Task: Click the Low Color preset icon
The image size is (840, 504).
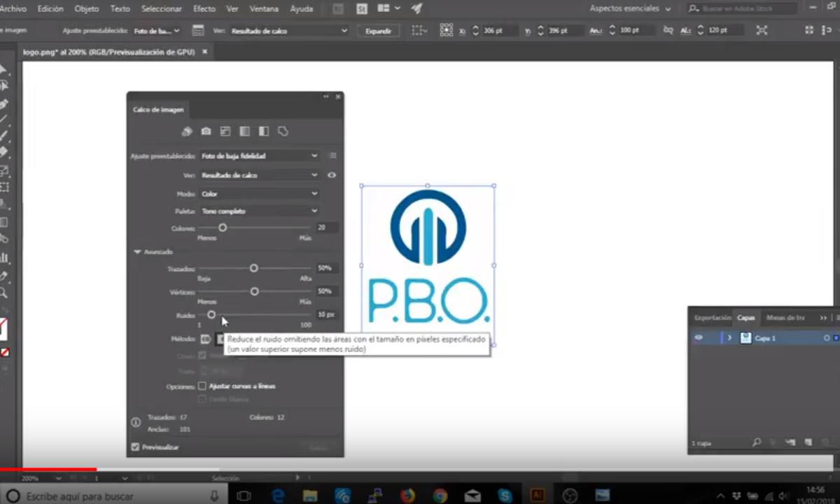Action: tap(225, 131)
